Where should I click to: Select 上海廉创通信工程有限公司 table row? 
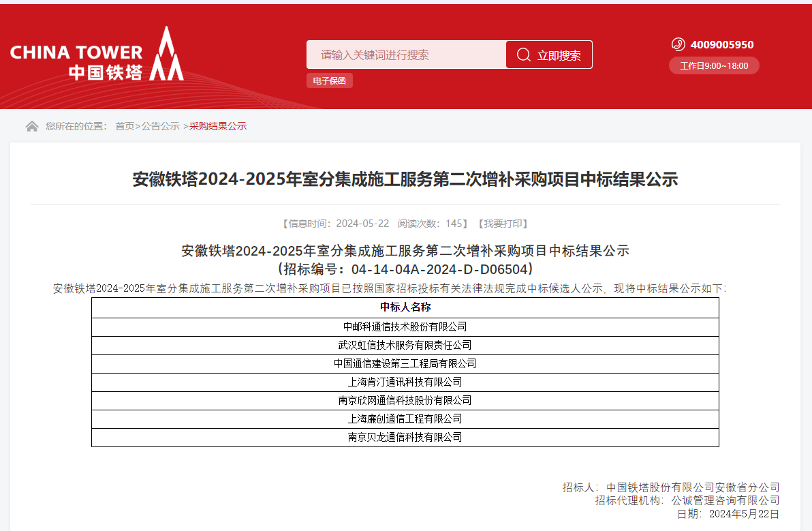(x=405, y=419)
